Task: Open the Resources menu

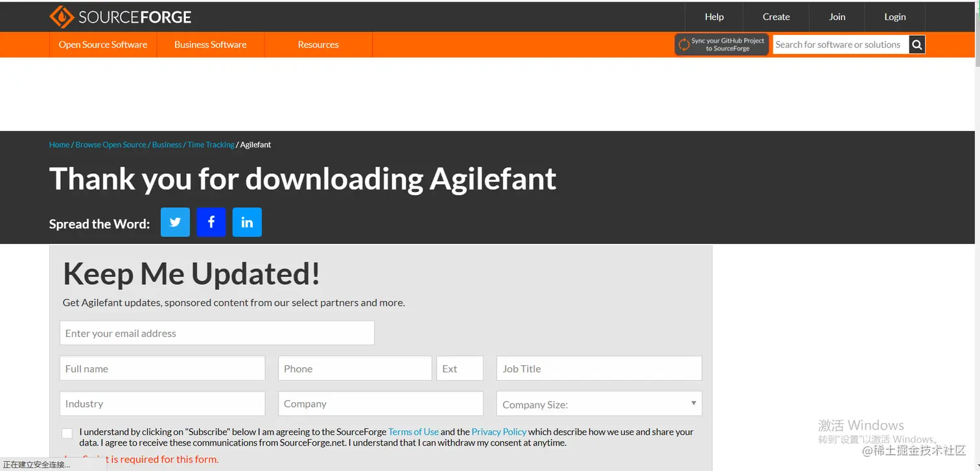Action: pyautogui.click(x=318, y=45)
